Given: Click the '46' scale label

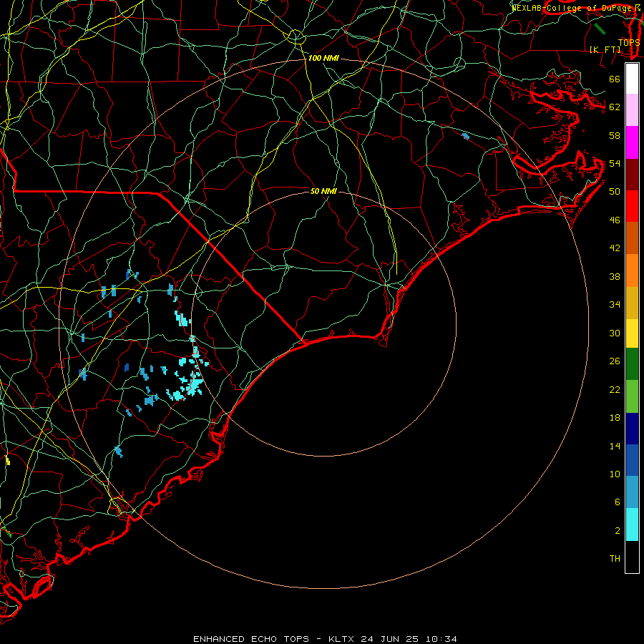Looking at the screenshot, I should (x=615, y=220).
